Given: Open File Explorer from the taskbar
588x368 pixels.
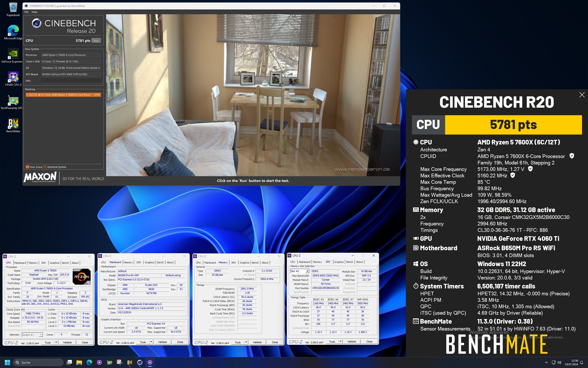Looking at the screenshot, I should [x=79, y=362].
